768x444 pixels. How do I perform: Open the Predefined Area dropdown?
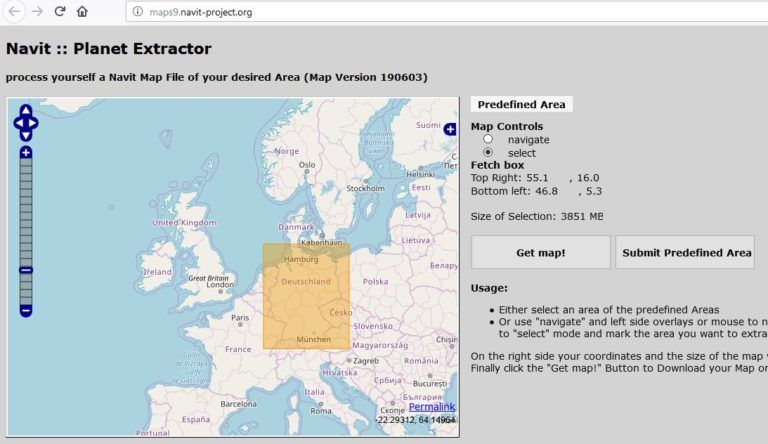[x=522, y=104]
